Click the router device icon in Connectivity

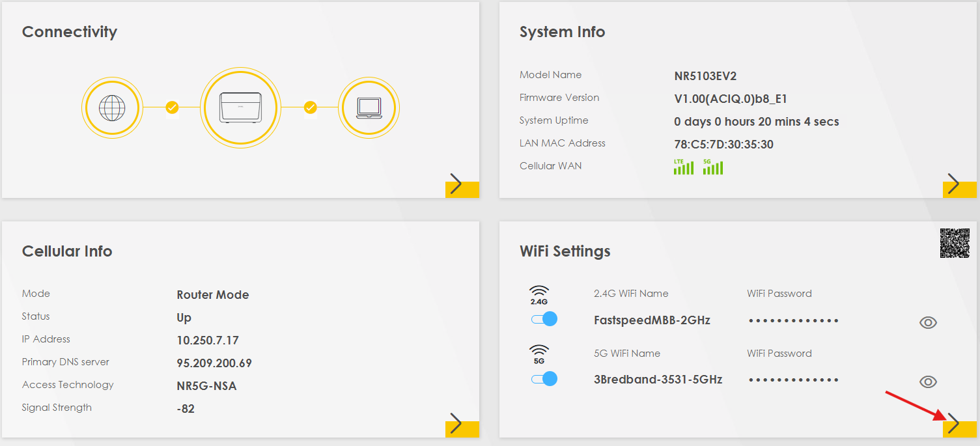click(240, 107)
